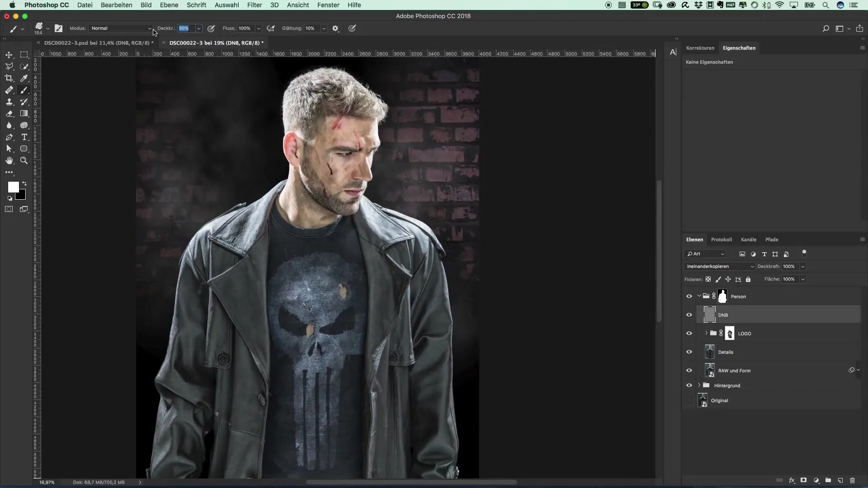868x488 pixels.
Task: Add a layer mask icon
Action: [804, 480]
